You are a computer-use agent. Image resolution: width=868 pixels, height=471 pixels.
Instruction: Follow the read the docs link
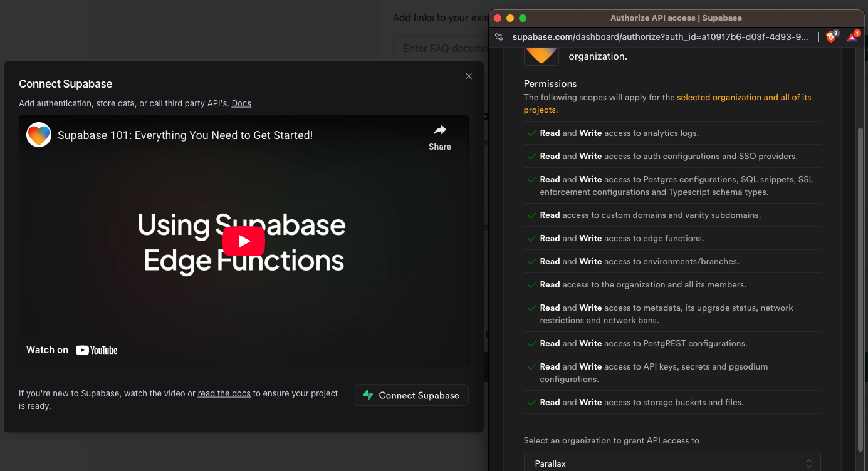[224, 393]
